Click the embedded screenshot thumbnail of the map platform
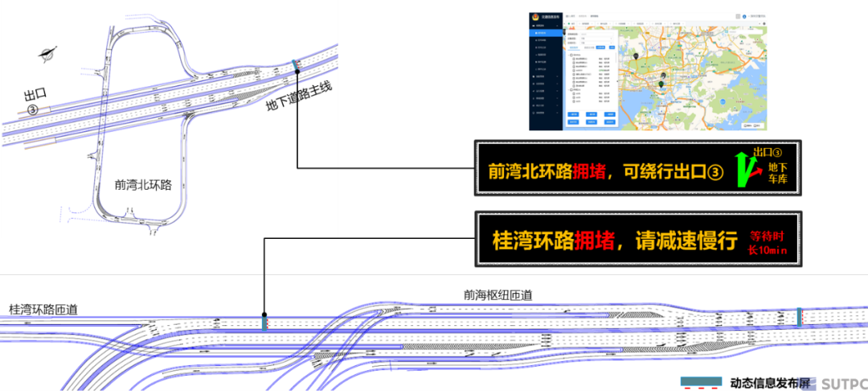Viewport: 868px width, 391px height. pyautogui.click(x=649, y=70)
